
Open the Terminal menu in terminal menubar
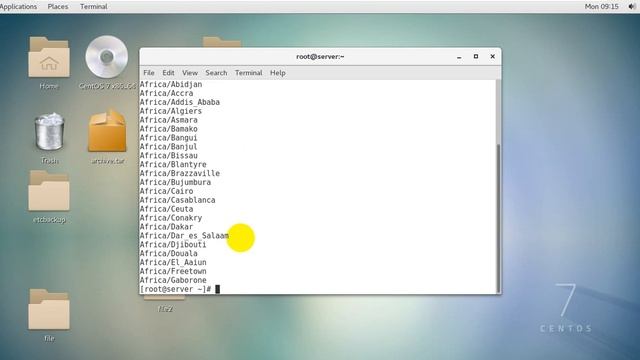[248, 73]
